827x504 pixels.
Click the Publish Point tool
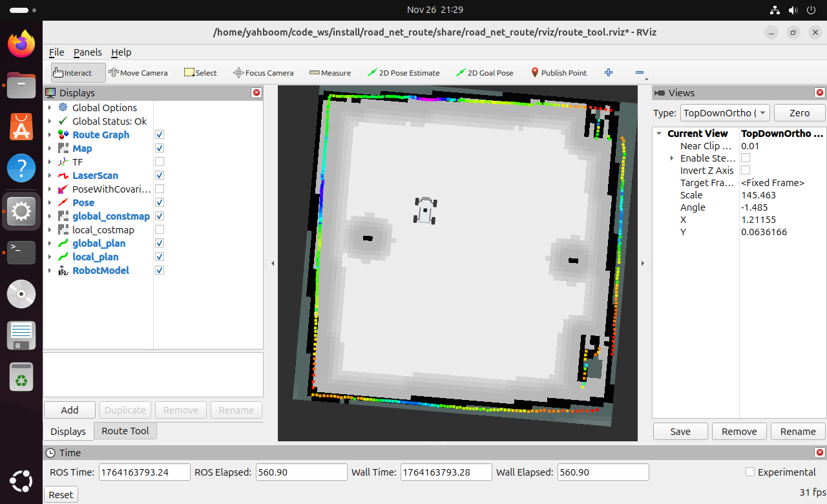(x=558, y=73)
